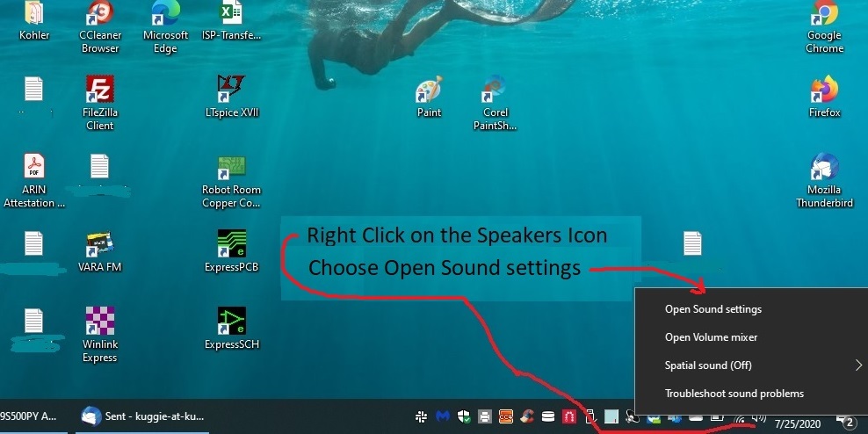Click the orange CC4 tray icon
Viewport: 868px width, 434px height.
[x=505, y=416]
